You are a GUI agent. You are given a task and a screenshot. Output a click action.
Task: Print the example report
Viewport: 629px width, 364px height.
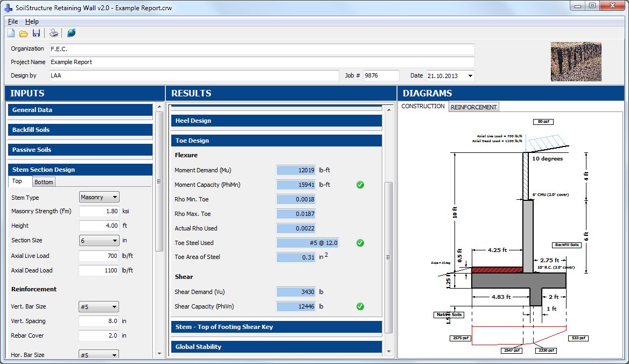53,32
